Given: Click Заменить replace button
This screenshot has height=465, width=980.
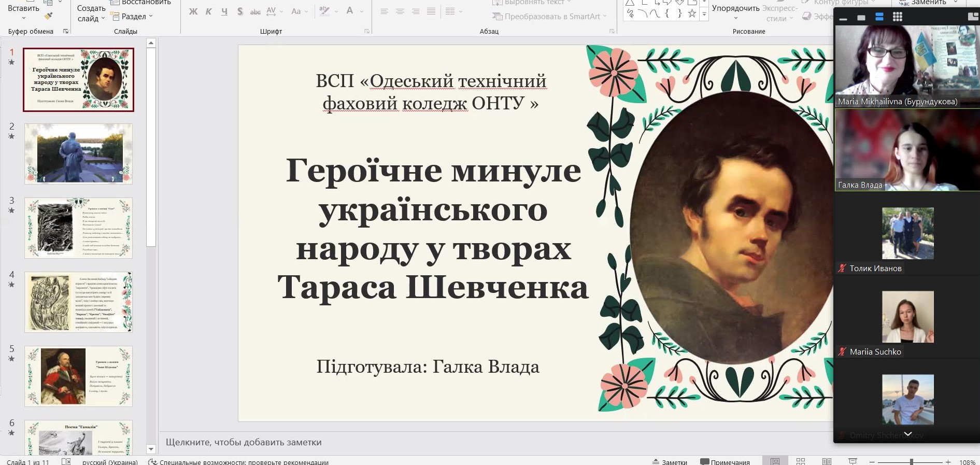Looking at the screenshot, I should coord(928,3).
